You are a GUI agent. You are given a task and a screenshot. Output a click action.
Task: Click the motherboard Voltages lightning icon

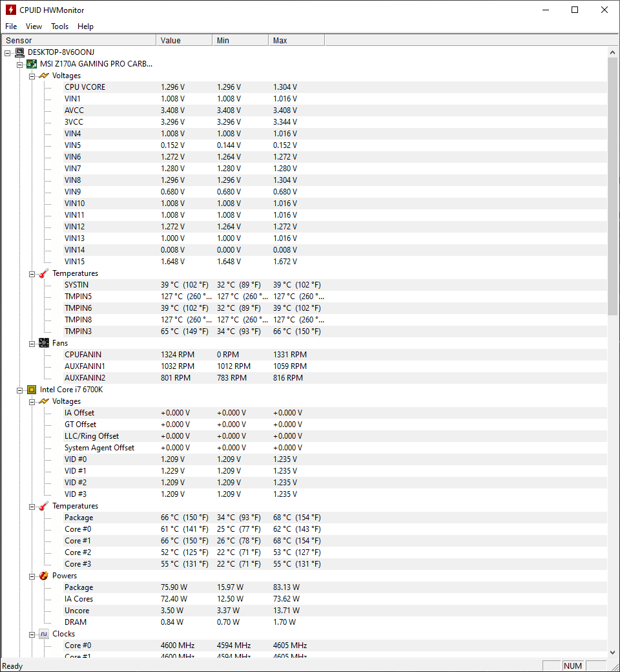[x=44, y=76]
